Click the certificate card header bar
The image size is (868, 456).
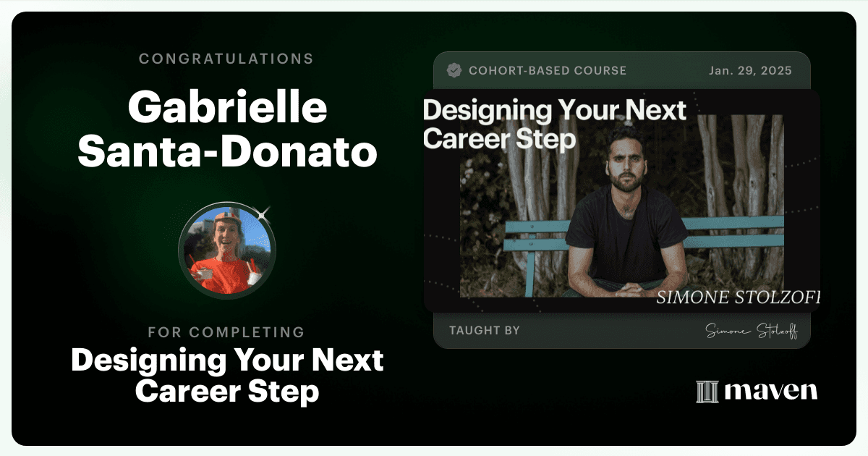pyautogui.click(x=621, y=71)
